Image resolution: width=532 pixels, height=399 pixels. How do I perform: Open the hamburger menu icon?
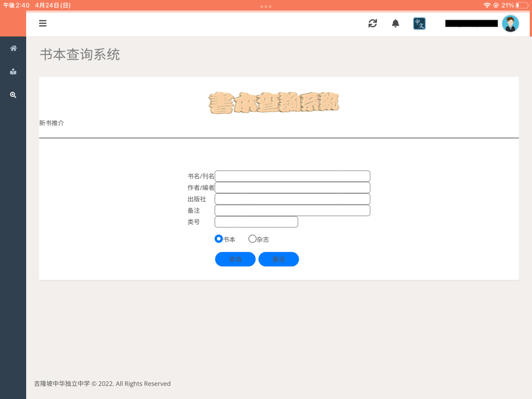click(43, 23)
